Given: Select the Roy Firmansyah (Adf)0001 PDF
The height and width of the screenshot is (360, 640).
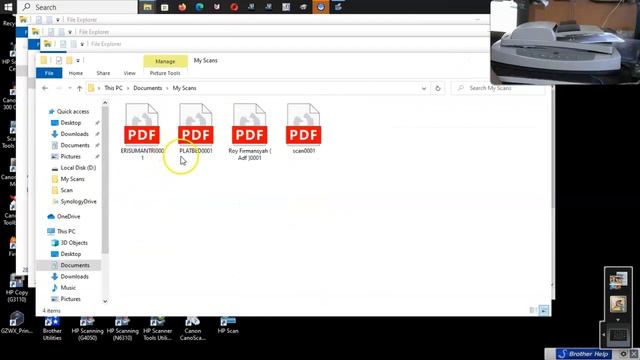Looking at the screenshot, I should click(x=249, y=131).
